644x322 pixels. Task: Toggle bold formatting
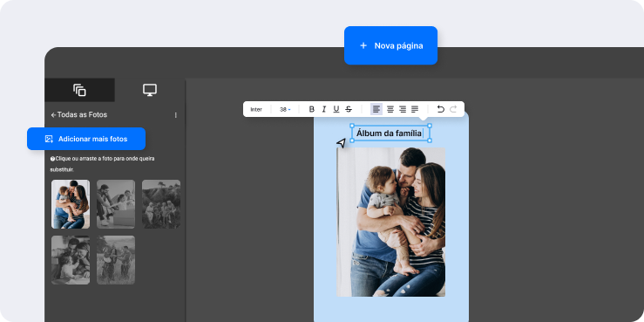coord(312,109)
